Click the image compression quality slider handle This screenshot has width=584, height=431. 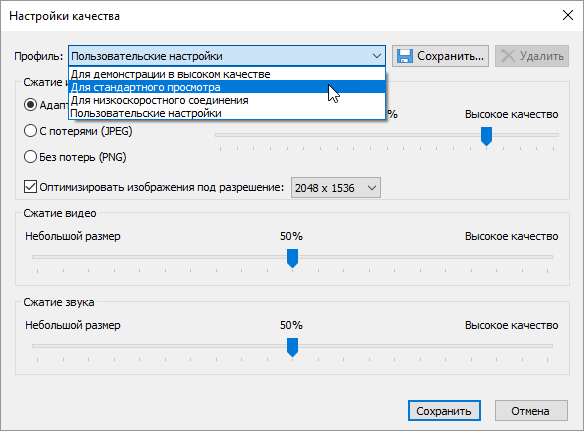pyautogui.click(x=486, y=136)
